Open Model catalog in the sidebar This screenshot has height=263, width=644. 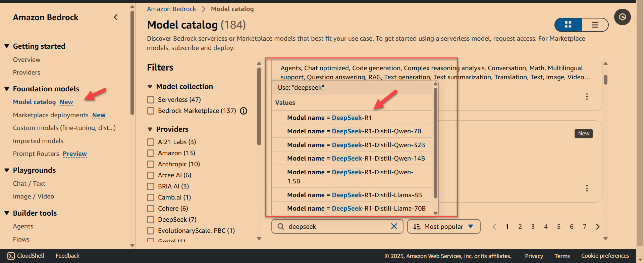[x=35, y=102]
